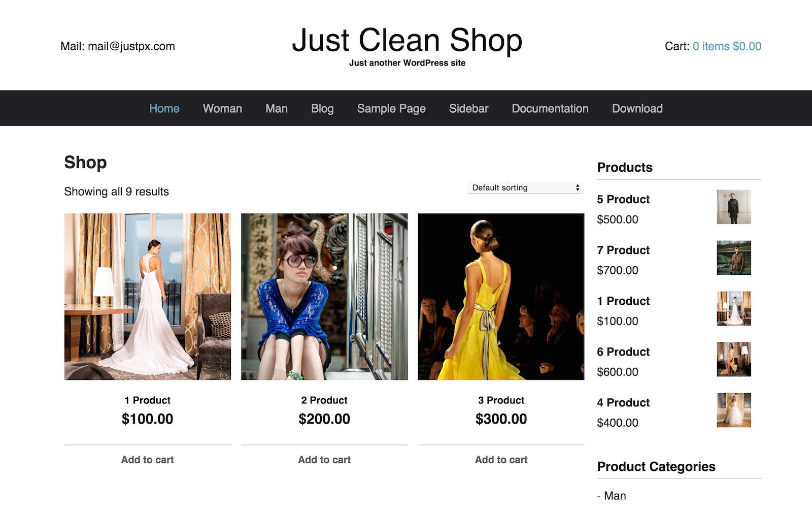This screenshot has height=509, width=812.
Task: Open the yellow dress product image
Action: (501, 296)
